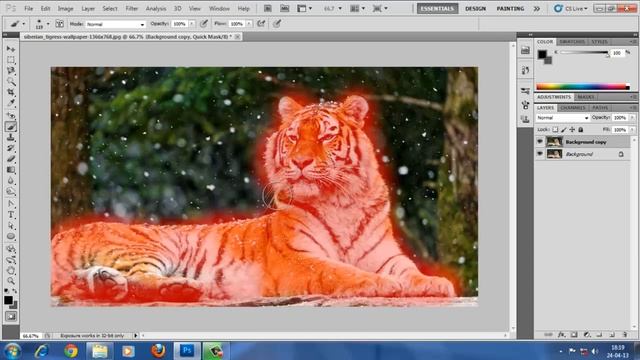Image resolution: width=640 pixels, height=360 pixels.
Task: Select the Zoom tool in toolbox
Action: tap(11, 281)
